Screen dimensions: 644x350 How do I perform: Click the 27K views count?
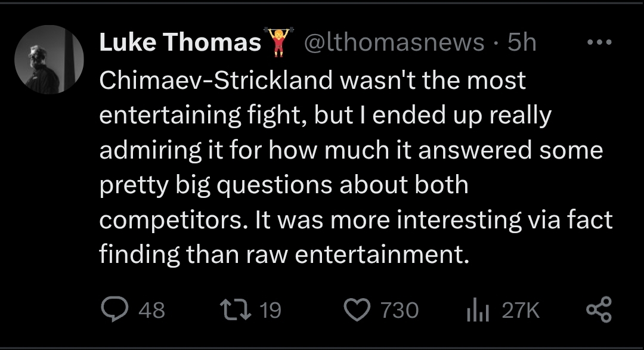(521, 310)
